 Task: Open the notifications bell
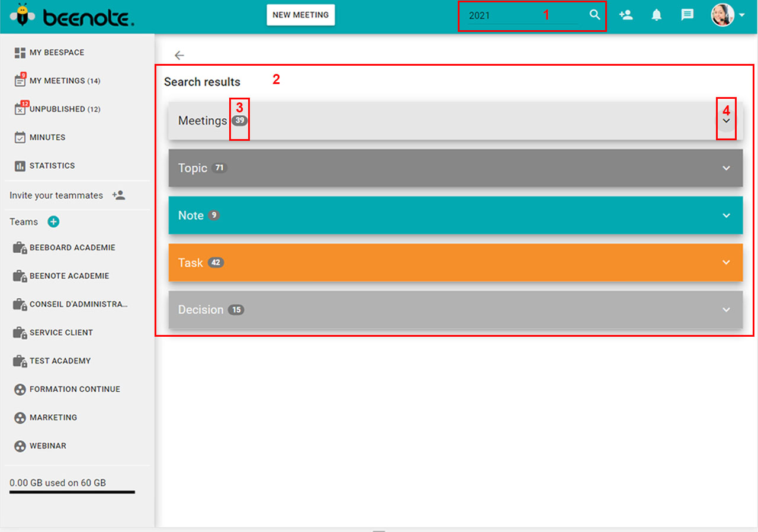(x=657, y=15)
